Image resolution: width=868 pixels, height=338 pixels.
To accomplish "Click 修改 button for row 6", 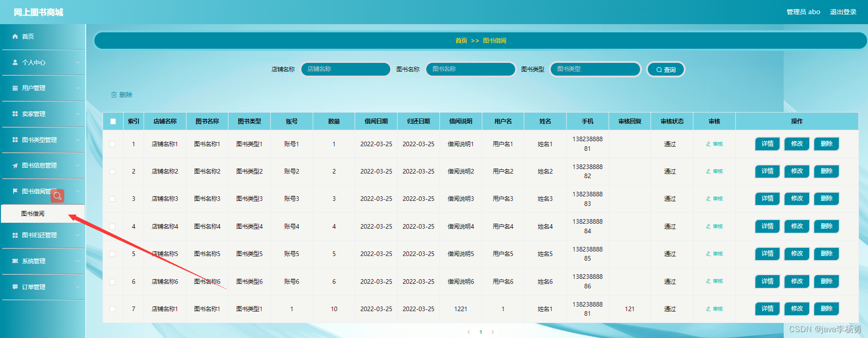I will [797, 282].
